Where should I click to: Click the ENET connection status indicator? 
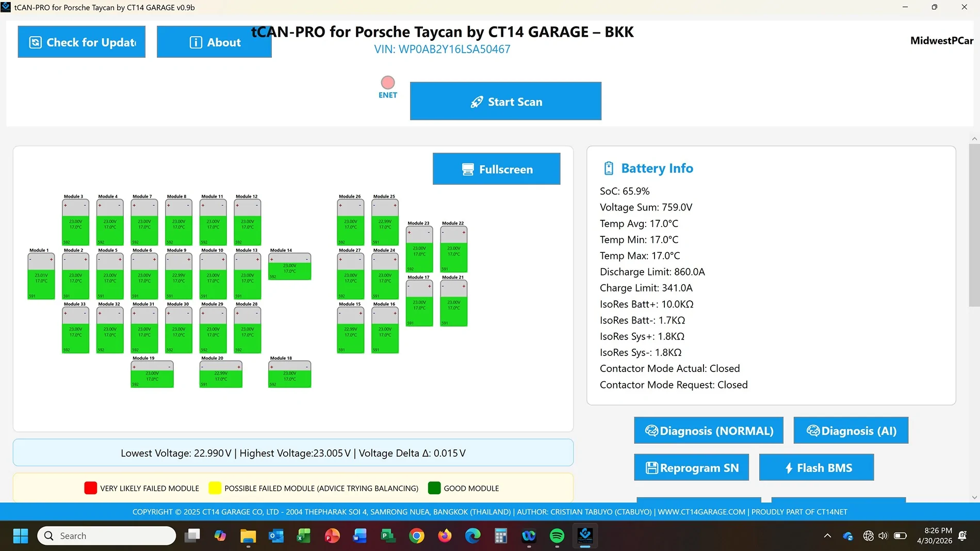coord(388,83)
